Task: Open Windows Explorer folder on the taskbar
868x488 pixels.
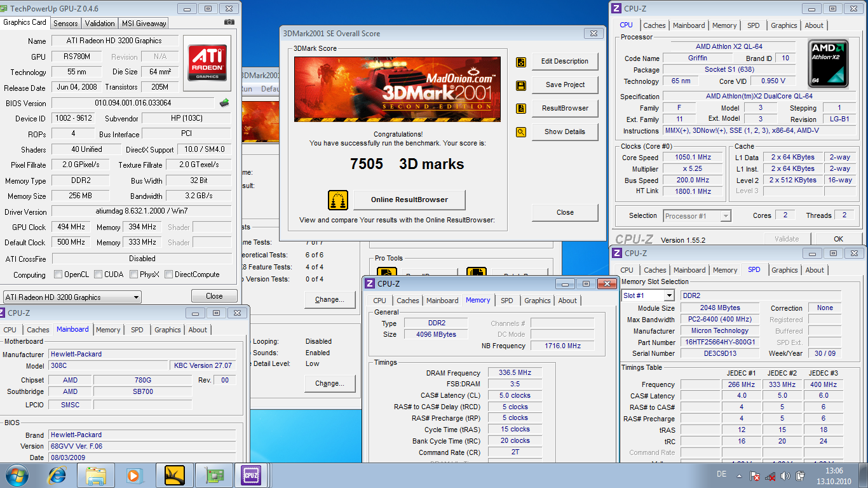Action: pyautogui.click(x=96, y=475)
